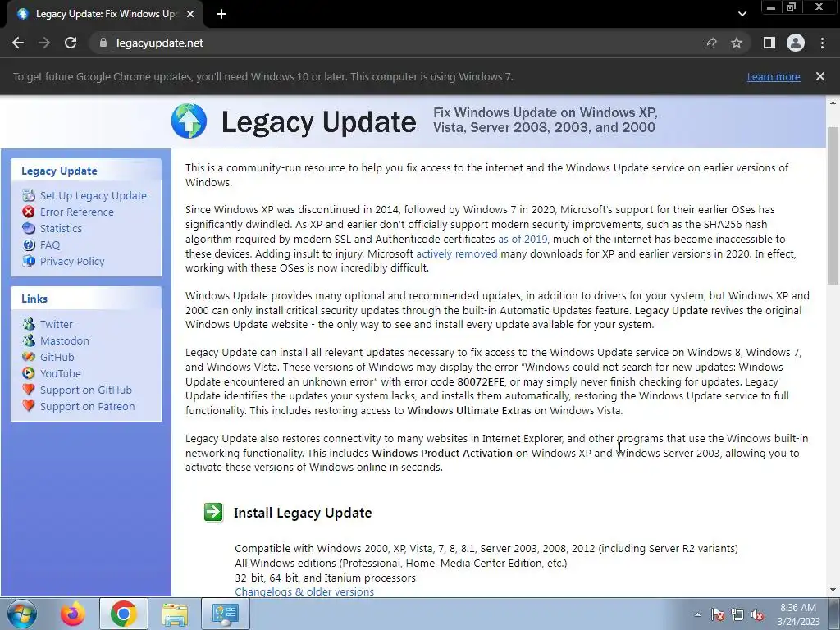Click the browser forward arrow
Viewport: 840px width, 630px height.
coord(44,43)
